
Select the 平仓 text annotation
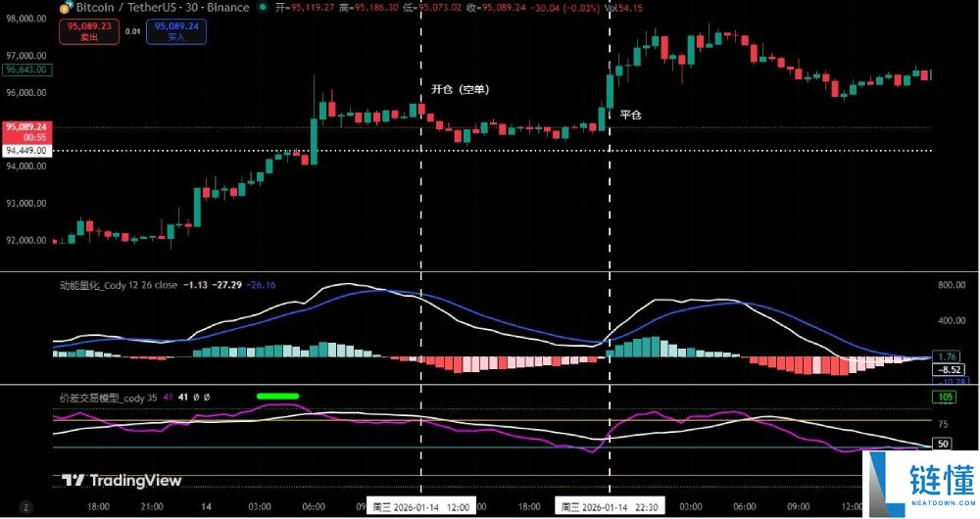tap(630, 115)
